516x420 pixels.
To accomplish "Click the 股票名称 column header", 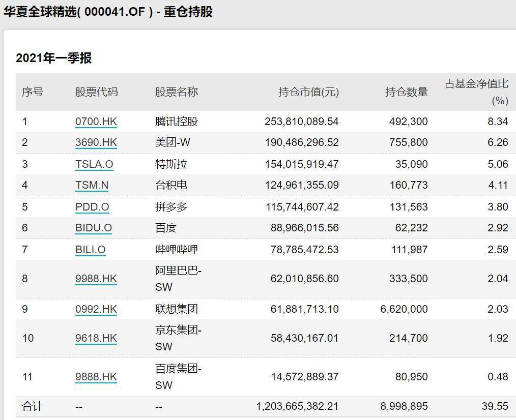I will 176,92.
